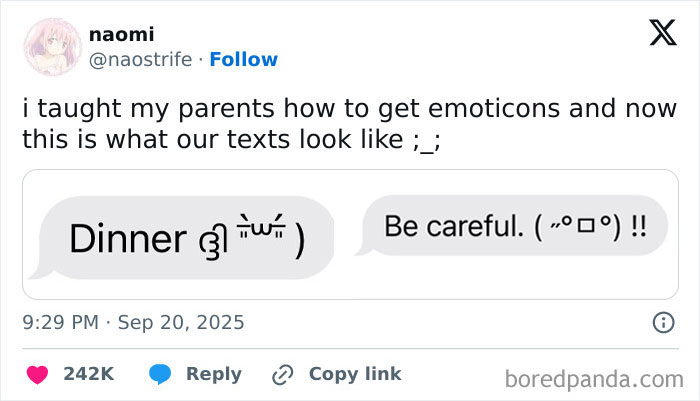
Task: Open the 9:29 PM Sep 20, 2025 timestamp
Action: point(134,323)
